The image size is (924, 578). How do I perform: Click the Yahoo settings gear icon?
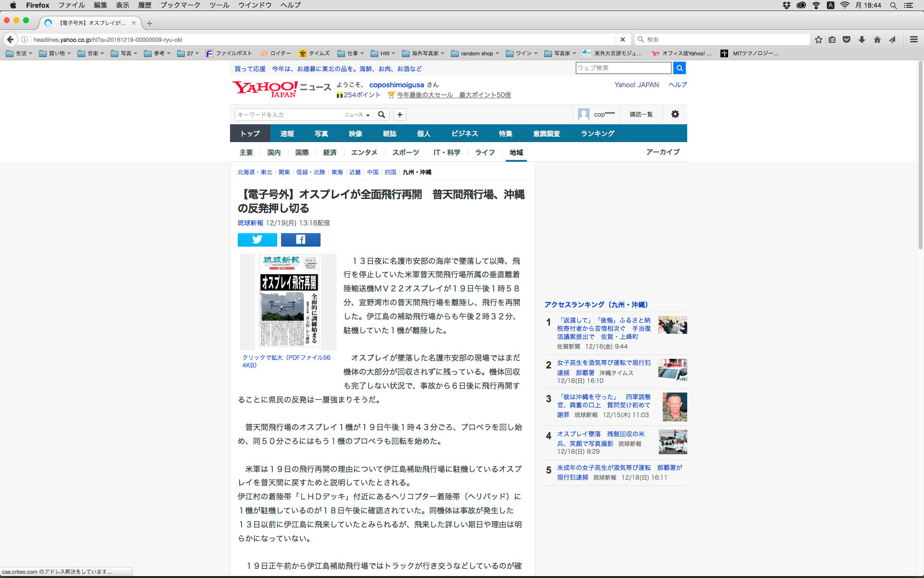(x=675, y=114)
